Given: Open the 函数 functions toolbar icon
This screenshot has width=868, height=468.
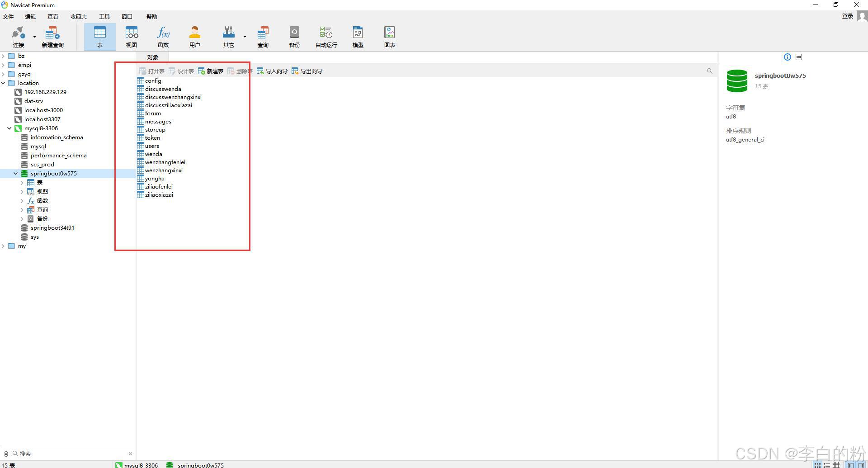Looking at the screenshot, I should tap(163, 37).
